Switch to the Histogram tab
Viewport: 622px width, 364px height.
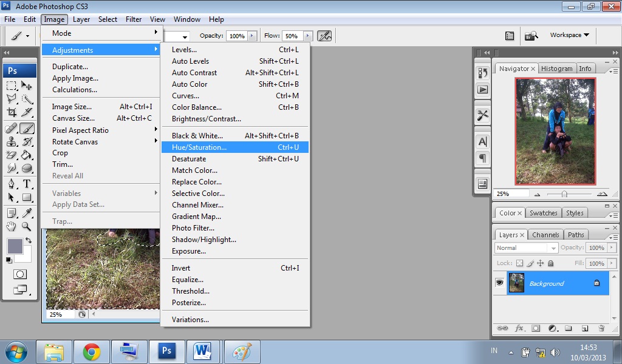click(556, 69)
